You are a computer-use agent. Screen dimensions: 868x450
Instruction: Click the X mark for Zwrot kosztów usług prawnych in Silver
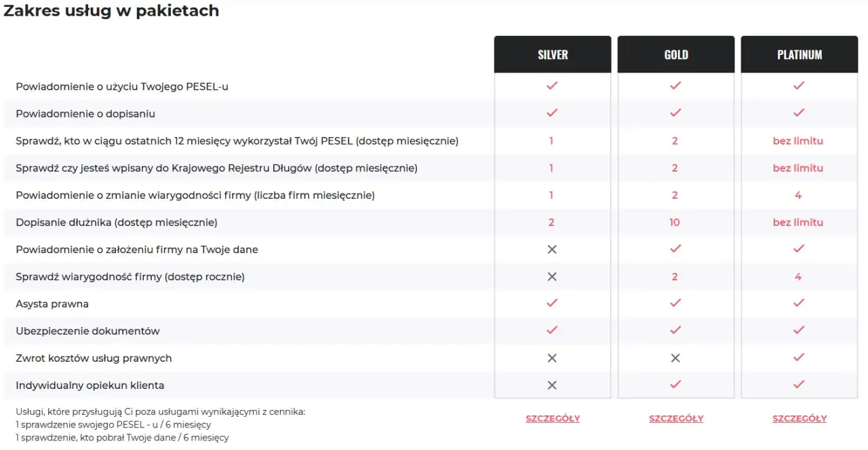click(552, 358)
